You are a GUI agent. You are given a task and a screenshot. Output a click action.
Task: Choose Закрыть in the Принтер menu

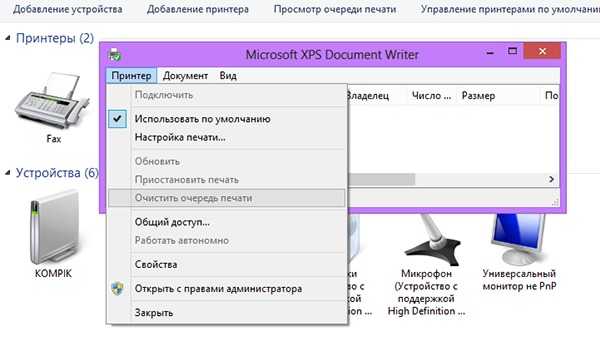(x=227, y=313)
